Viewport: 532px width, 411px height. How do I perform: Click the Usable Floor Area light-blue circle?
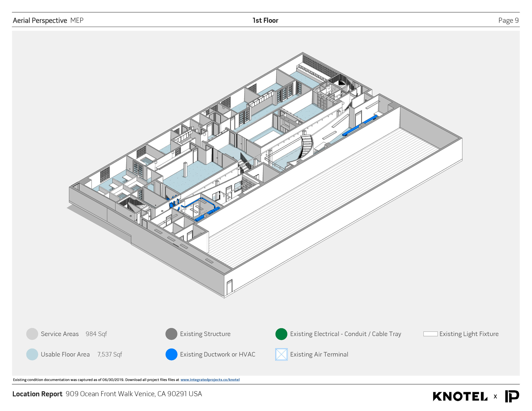32,354
